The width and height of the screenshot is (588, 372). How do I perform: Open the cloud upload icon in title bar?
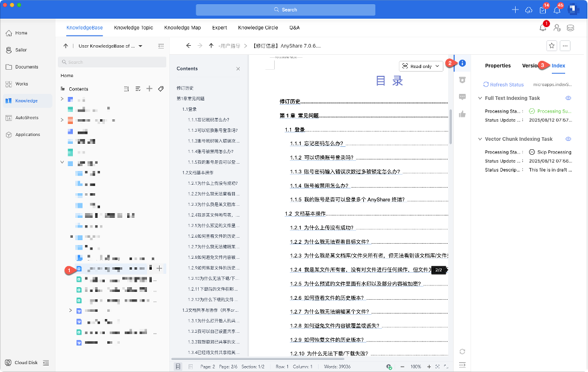(529, 10)
